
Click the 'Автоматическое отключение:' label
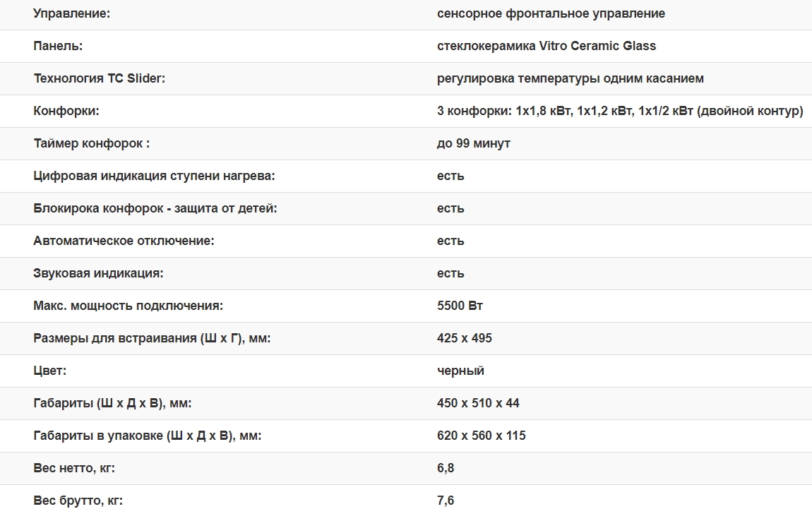(124, 241)
